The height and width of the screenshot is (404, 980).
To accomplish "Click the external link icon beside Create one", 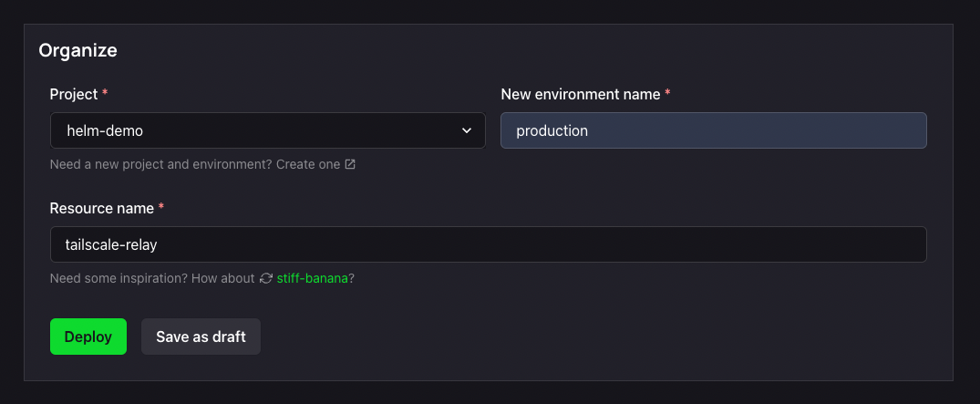I will (350, 164).
